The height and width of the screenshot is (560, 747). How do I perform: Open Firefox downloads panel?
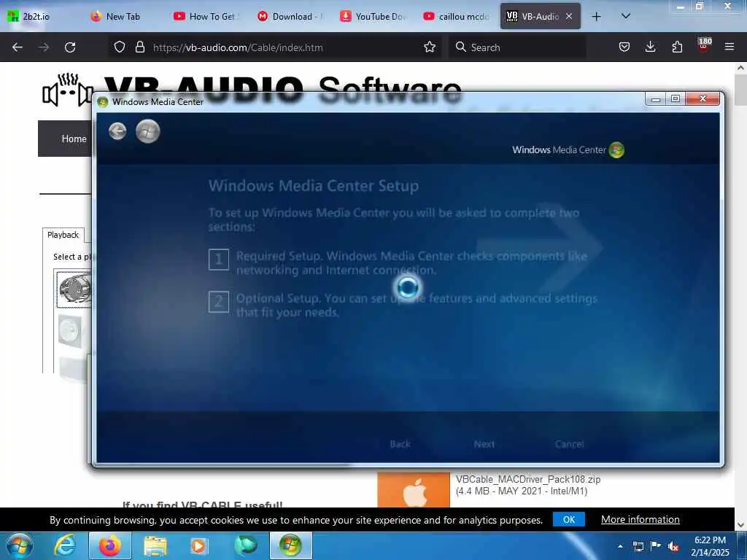point(650,47)
